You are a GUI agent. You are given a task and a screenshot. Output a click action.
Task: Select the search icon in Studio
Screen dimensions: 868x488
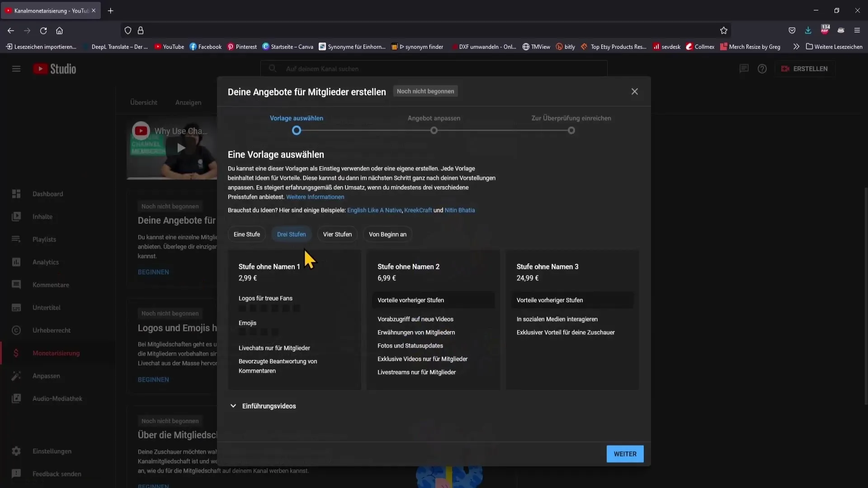coord(273,68)
